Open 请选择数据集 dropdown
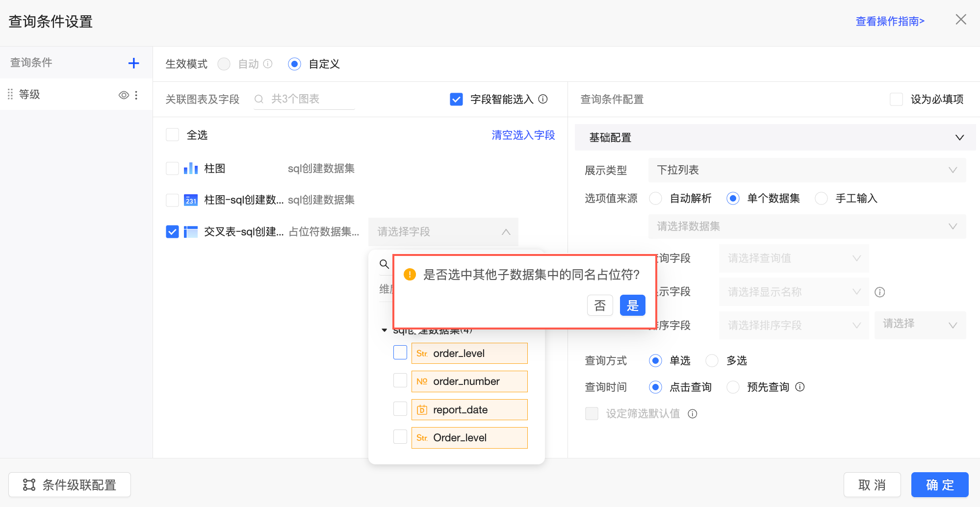This screenshot has height=507, width=980. click(807, 227)
